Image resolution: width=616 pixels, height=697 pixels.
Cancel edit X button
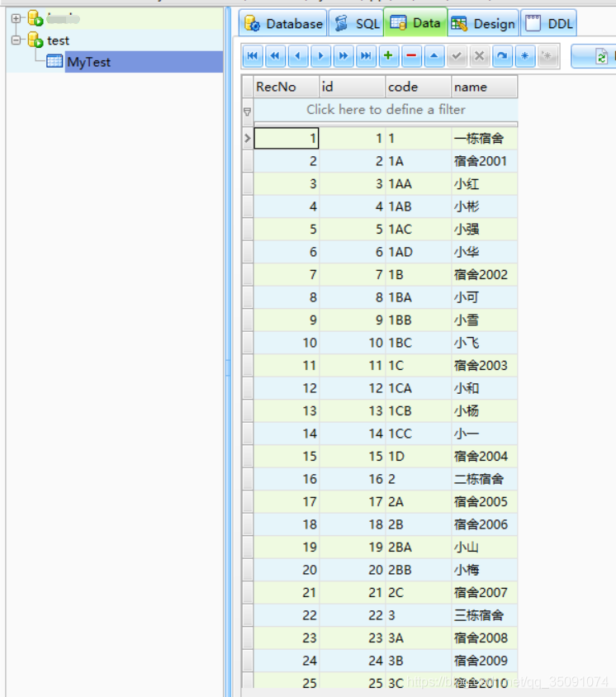click(x=479, y=56)
